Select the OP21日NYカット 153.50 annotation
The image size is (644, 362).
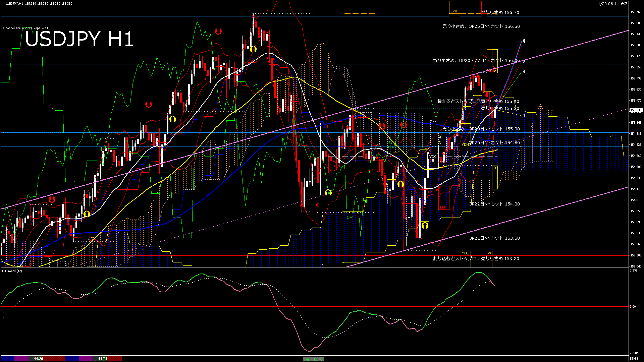pyautogui.click(x=494, y=238)
